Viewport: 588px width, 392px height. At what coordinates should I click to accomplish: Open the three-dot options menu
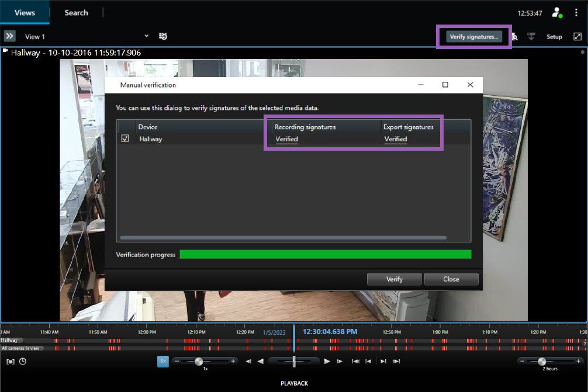coord(576,12)
